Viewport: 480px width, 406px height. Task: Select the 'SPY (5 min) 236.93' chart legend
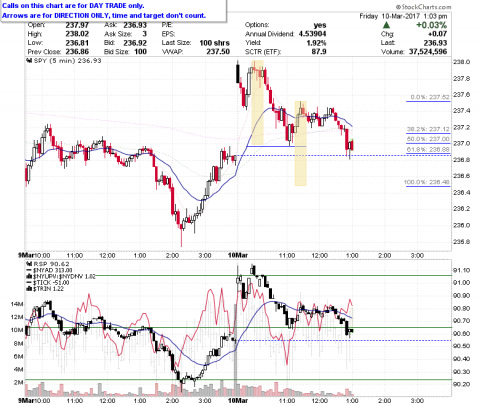click(67, 61)
